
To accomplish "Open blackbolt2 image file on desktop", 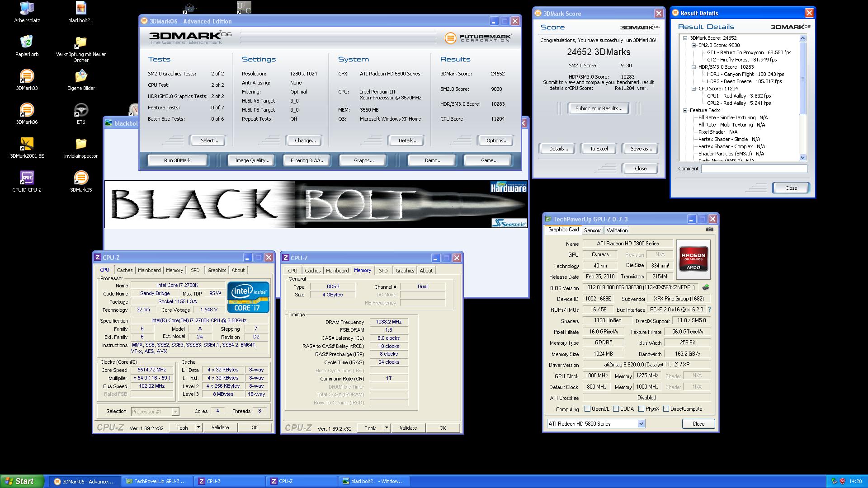I will [81, 13].
